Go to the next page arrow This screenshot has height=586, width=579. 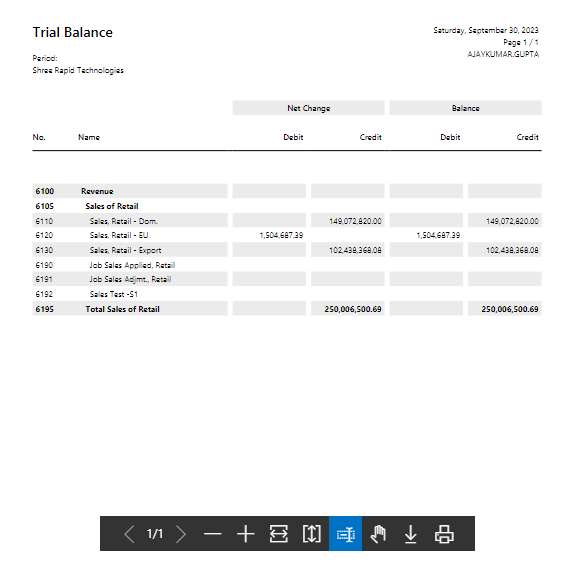(181, 534)
